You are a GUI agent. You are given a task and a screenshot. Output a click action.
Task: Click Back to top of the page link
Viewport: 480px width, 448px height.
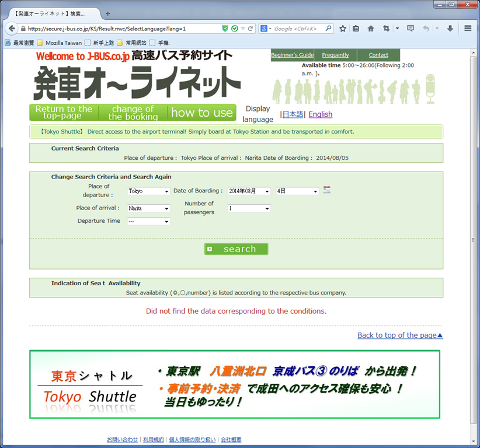tap(400, 335)
